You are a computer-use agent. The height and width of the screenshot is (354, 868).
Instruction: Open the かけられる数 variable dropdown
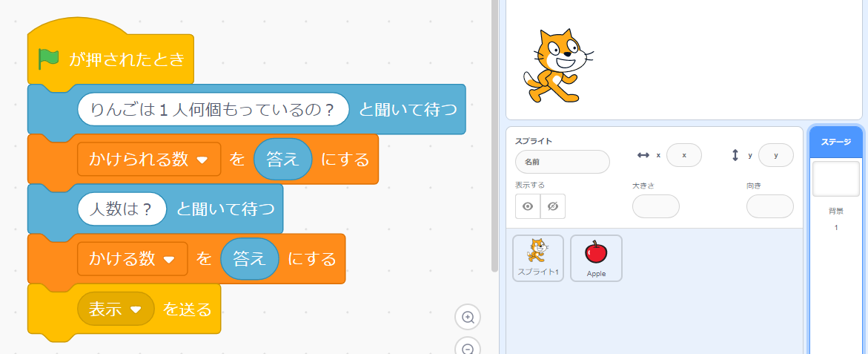click(202, 160)
